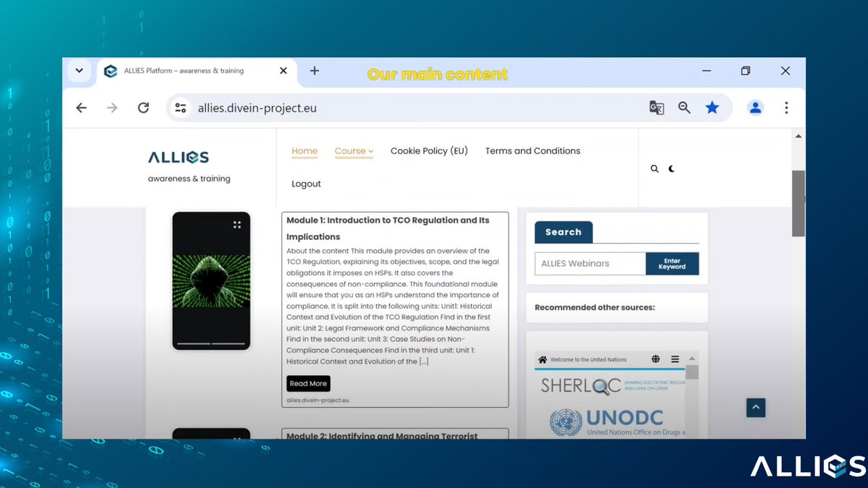Focus the ALLIES Webinars search field
This screenshot has width=868, height=488.
tap(590, 264)
